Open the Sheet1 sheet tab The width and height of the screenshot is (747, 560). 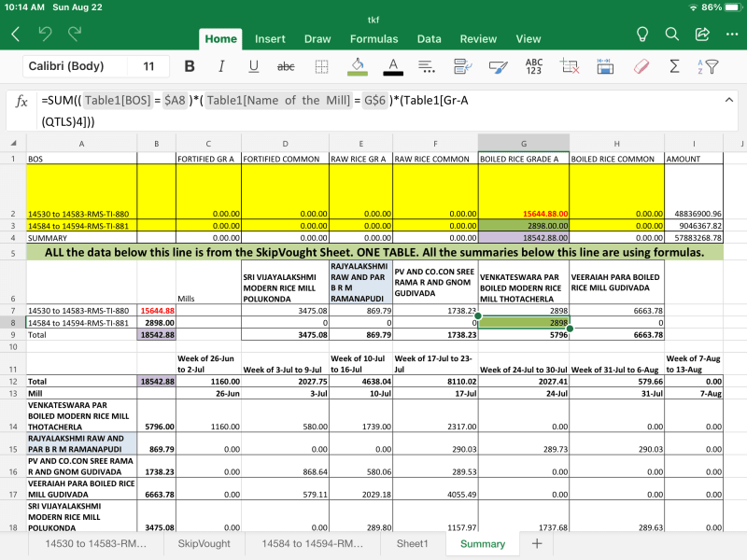point(413,544)
